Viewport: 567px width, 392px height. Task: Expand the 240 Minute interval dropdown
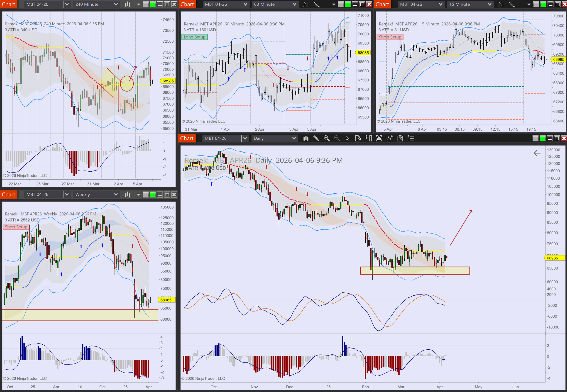116,5
